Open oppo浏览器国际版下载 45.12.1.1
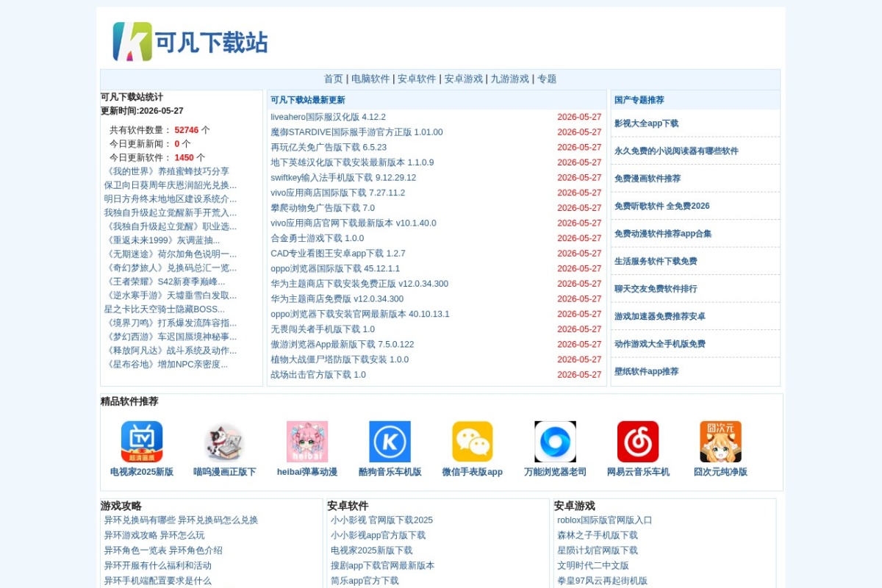882x588 pixels. pos(335,268)
